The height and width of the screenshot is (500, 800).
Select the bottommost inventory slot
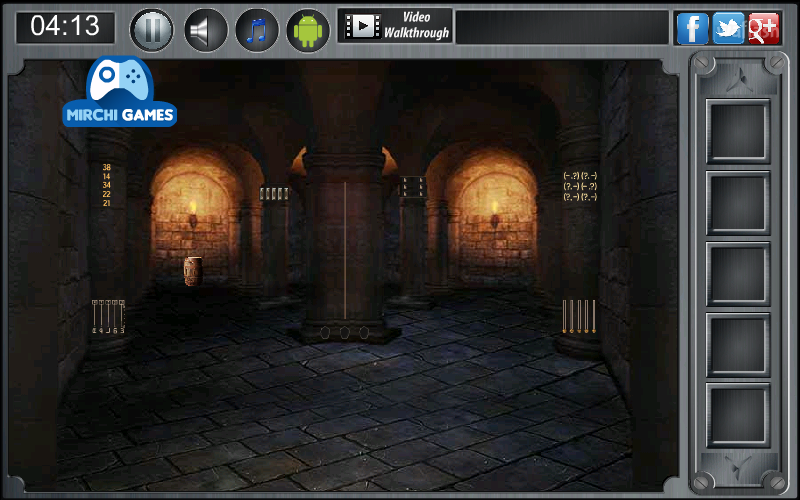click(738, 415)
